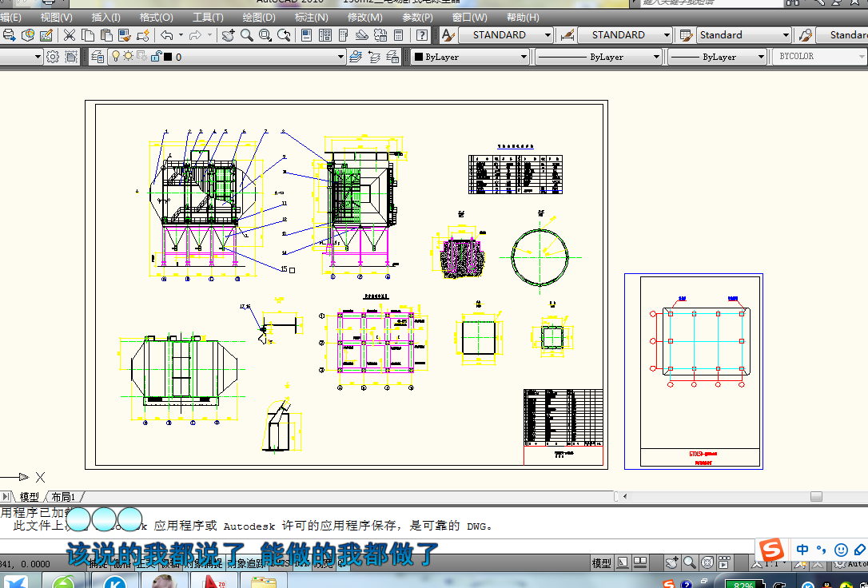Click the Cut scissors icon
The width and height of the screenshot is (868, 588).
coord(70,35)
